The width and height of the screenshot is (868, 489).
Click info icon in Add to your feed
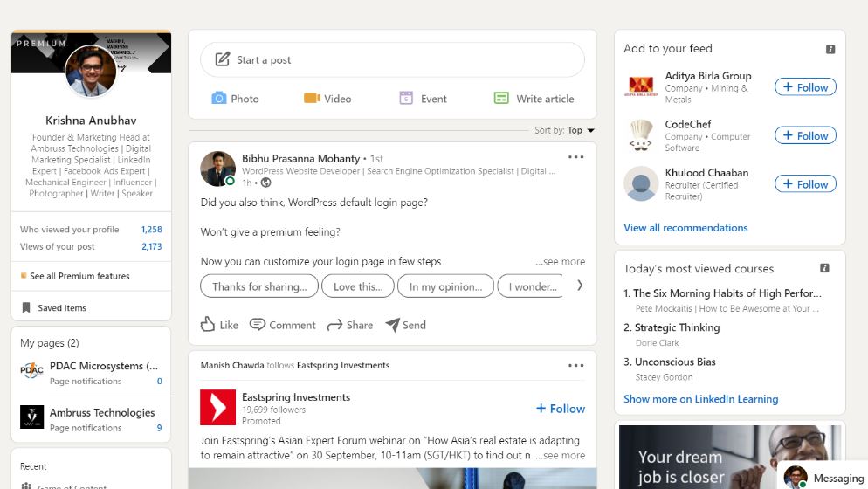pos(830,49)
